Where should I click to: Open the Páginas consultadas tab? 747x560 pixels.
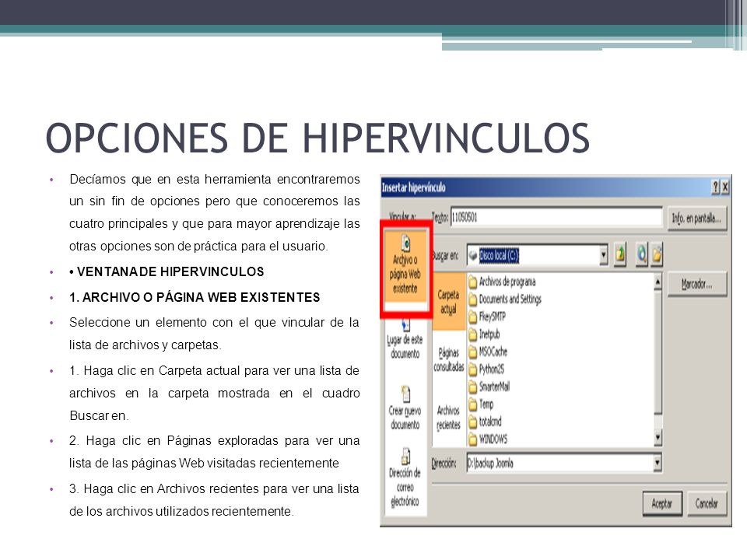[449, 359]
